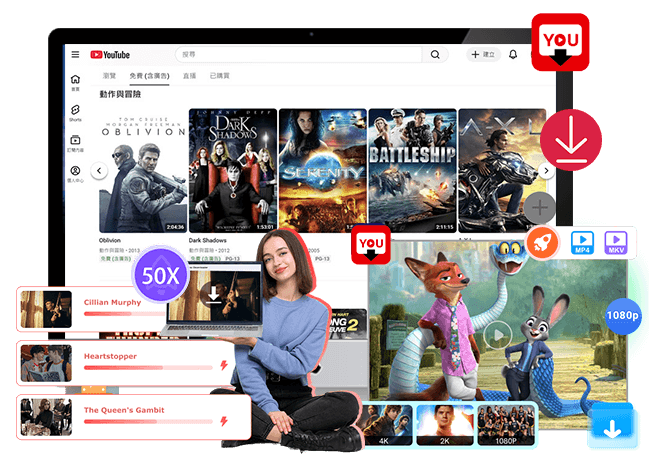Switch to the live tab
Screen dimensions: 650x455
tap(189, 76)
